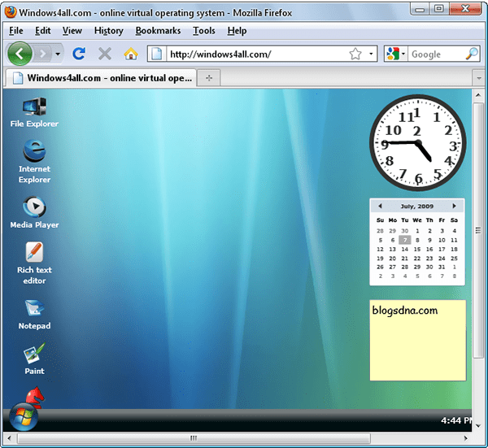Select highlighted day 7 in calendar
This screenshot has width=488, height=448.
tap(404, 240)
